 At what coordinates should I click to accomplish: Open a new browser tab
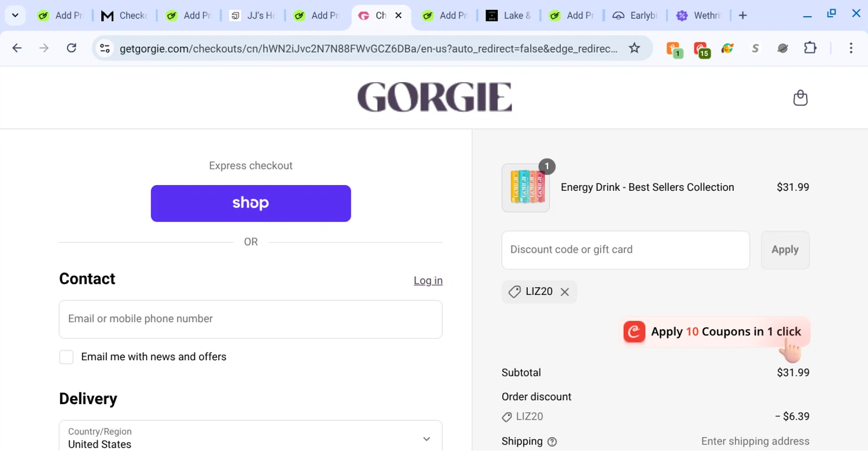(743, 16)
